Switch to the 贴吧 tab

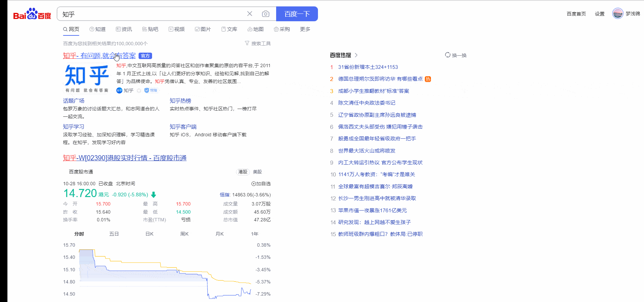click(x=150, y=29)
